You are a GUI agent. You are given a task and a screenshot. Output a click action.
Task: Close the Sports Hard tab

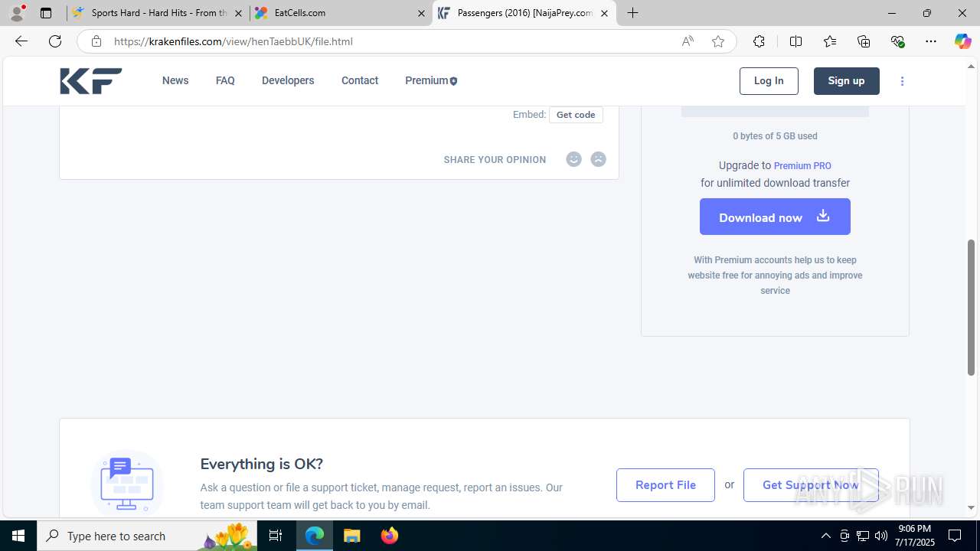click(238, 13)
